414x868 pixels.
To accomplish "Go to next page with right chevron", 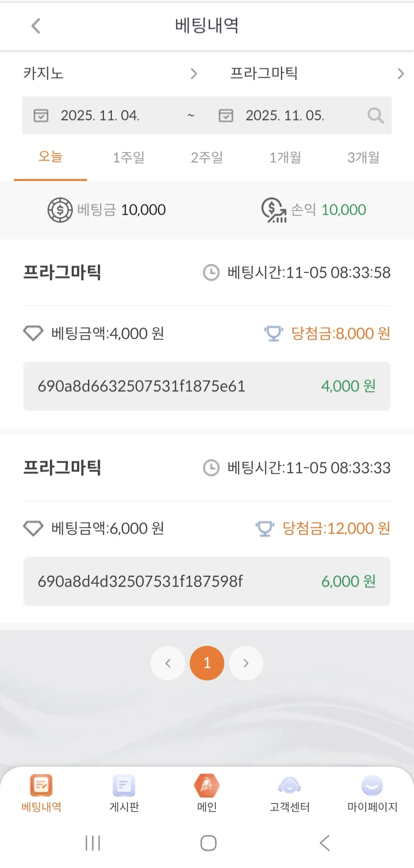I will tap(246, 663).
